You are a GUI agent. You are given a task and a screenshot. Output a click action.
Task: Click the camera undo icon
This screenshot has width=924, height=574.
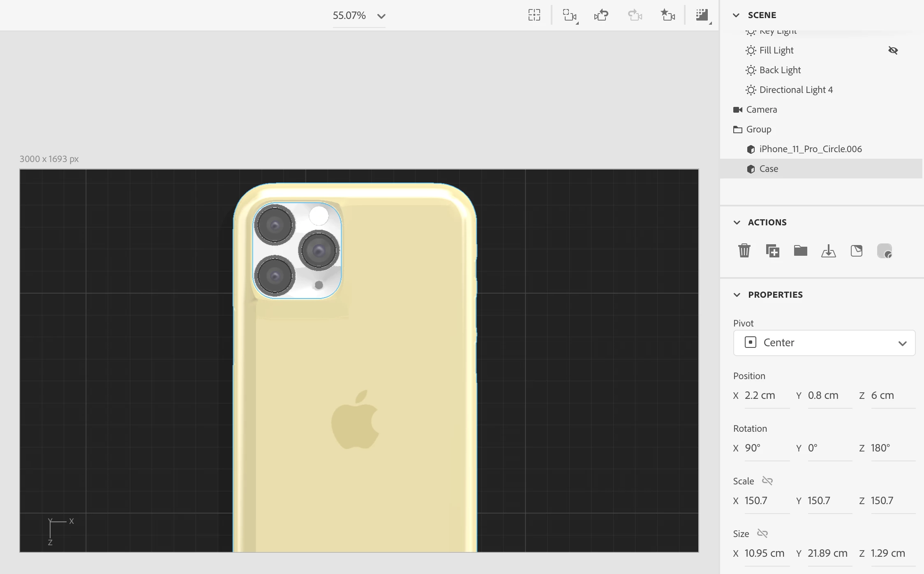[x=601, y=16]
